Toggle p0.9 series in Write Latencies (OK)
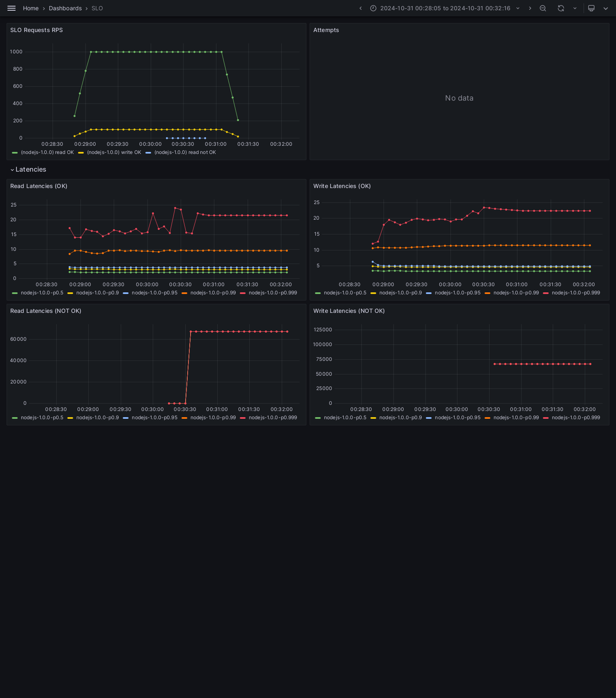The height and width of the screenshot is (698, 616). point(400,293)
